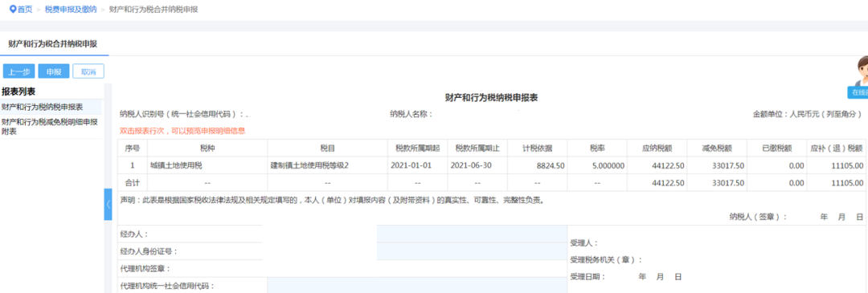Screen dimensions: 868x293
Task: Click the 应补（退）税额 column header
Action: point(837,149)
